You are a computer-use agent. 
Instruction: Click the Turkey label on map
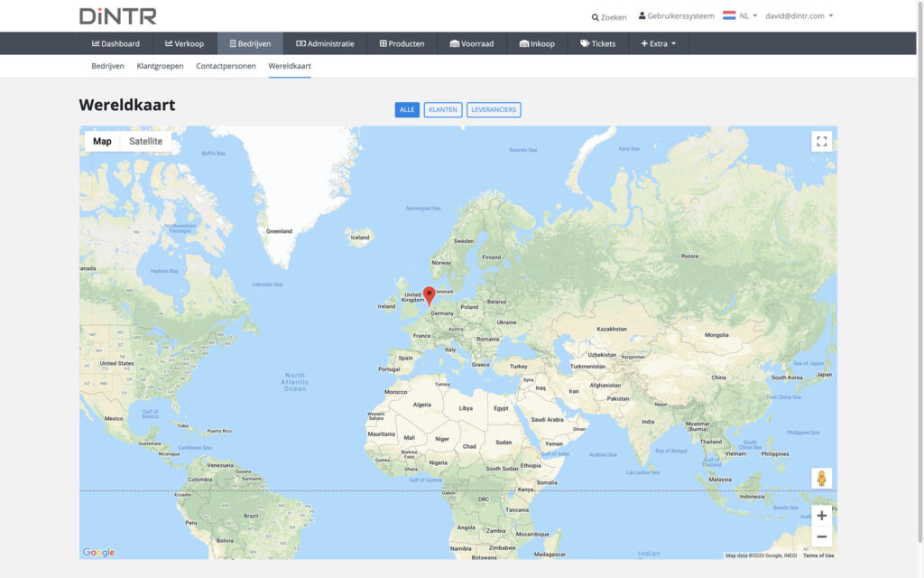pyautogui.click(x=519, y=367)
